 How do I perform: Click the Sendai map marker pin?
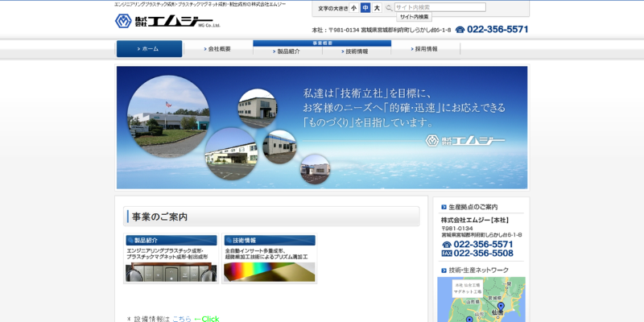click(500, 307)
